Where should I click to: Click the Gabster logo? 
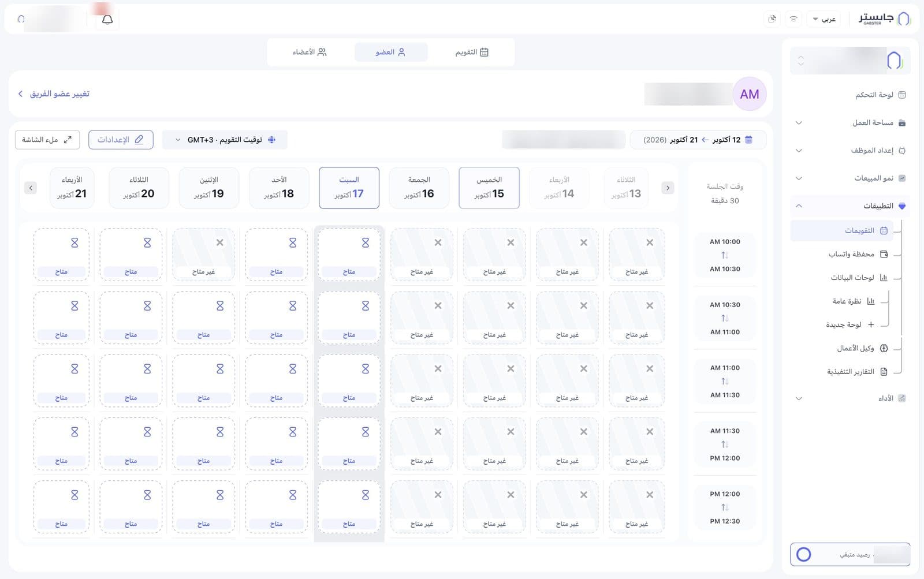click(884, 19)
